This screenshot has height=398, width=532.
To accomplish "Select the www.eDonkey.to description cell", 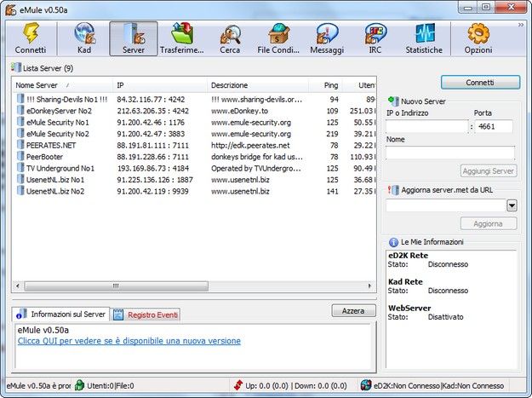I will pyautogui.click(x=239, y=111).
